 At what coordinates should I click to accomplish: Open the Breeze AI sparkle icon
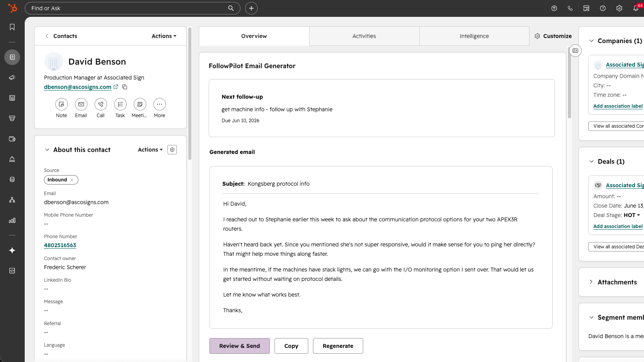[x=12, y=250]
